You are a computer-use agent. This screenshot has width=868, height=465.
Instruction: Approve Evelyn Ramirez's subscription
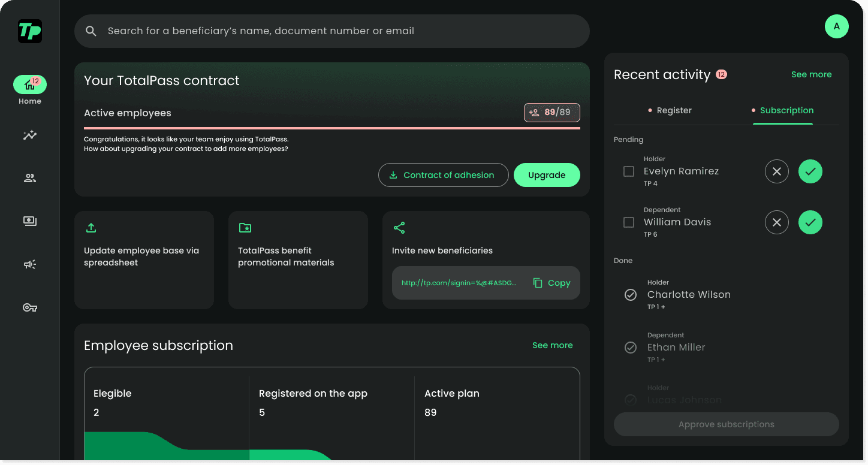(x=810, y=171)
